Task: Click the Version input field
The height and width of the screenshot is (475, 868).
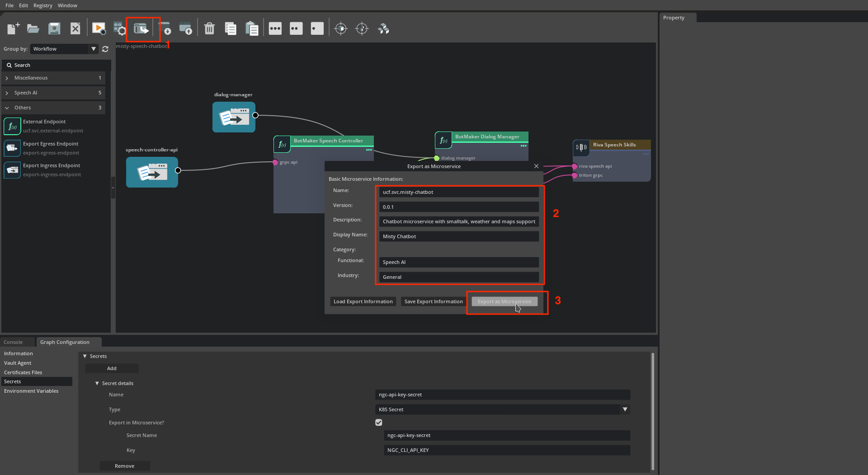Action: tap(459, 207)
